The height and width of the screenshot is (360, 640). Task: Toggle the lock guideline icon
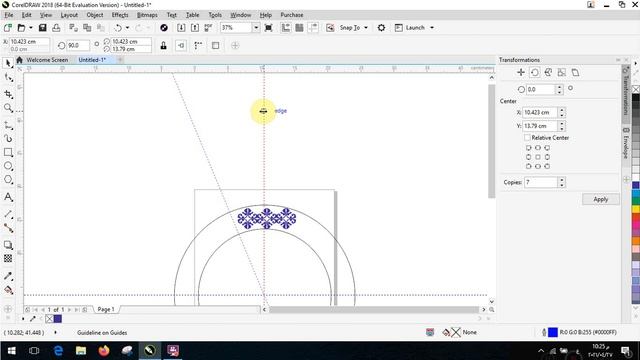(163, 45)
